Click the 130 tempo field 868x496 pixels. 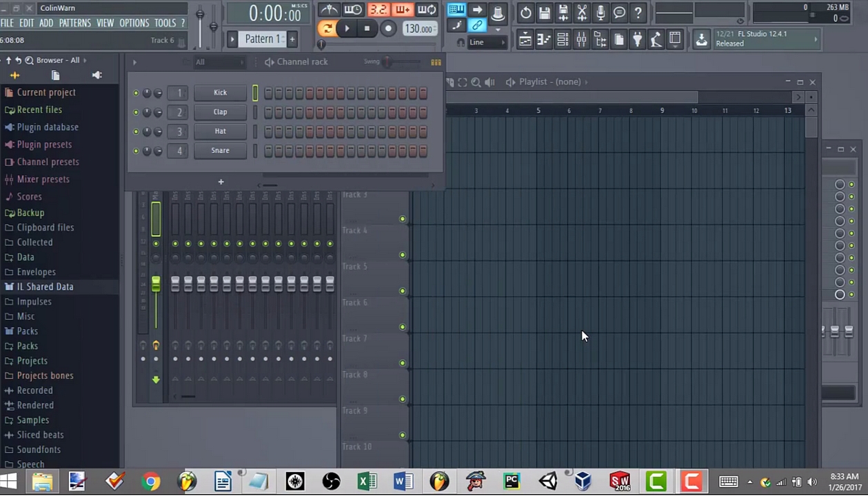coord(418,29)
